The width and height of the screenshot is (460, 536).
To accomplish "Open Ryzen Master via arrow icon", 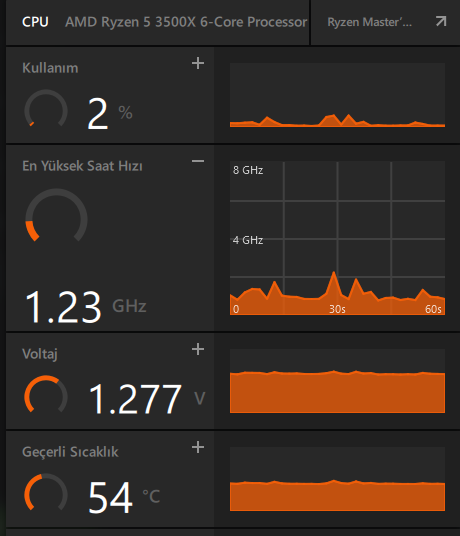I will pyautogui.click(x=441, y=22).
